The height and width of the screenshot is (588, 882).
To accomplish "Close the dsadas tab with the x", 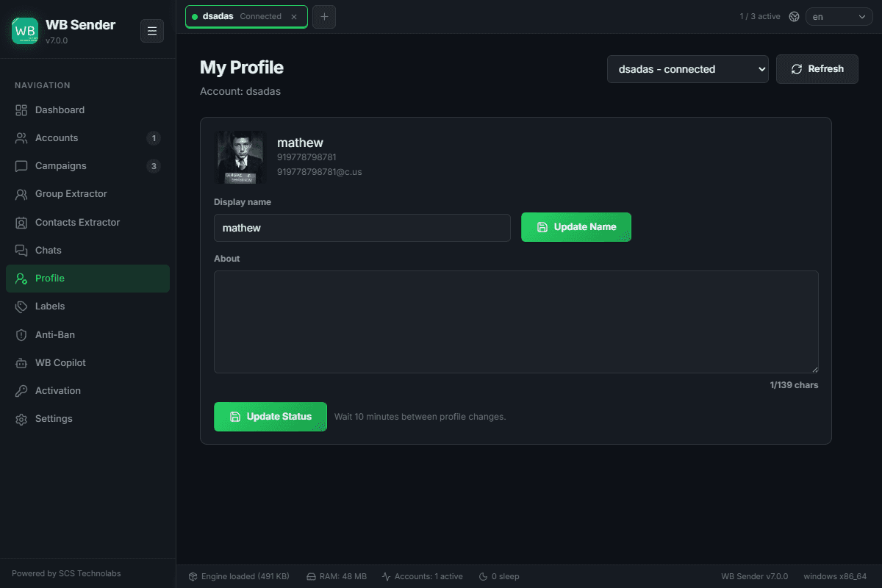I will [x=294, y=17].
